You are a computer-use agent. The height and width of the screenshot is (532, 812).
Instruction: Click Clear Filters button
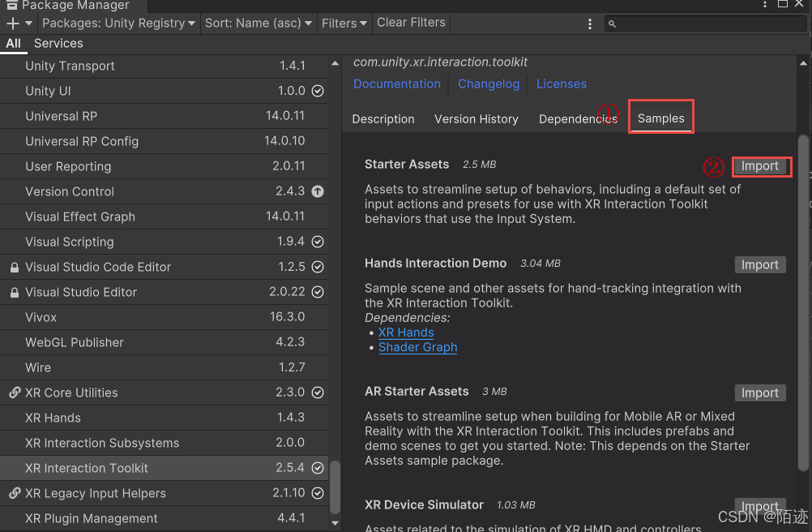coord(411,23)
